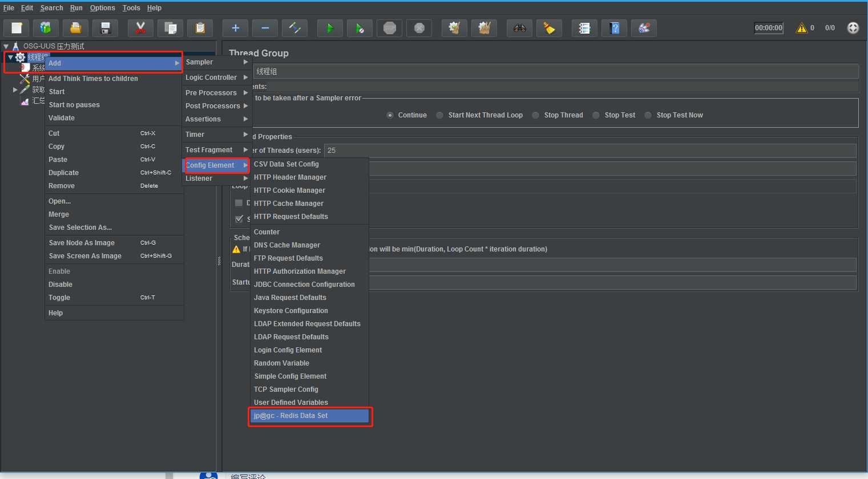
Task: Open Search with the binoculars icon
Action: (519, 28)
